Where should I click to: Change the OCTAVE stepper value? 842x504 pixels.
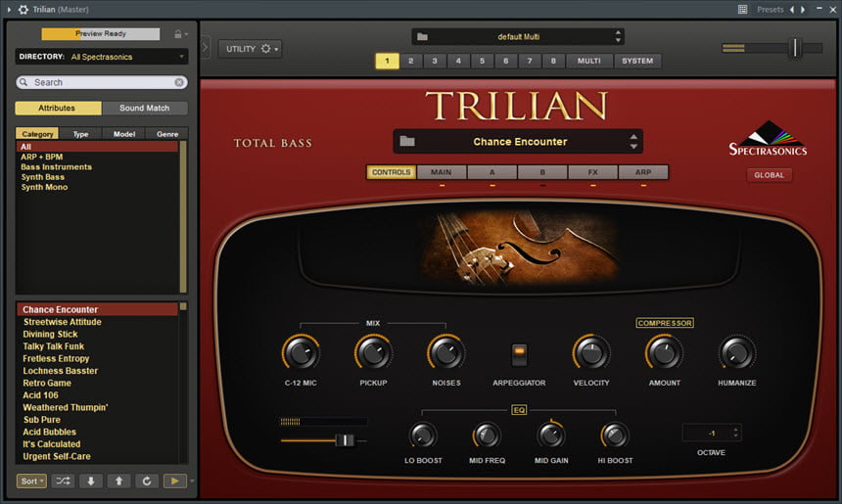pos(735,433)
